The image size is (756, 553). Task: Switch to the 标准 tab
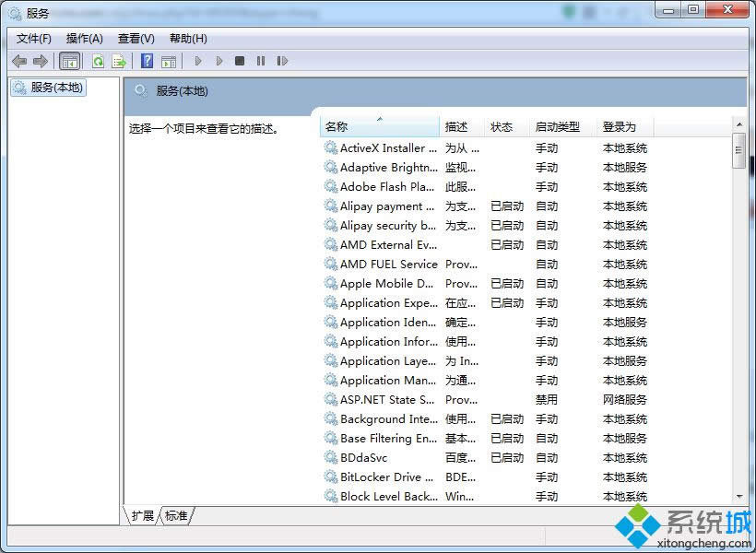tap(176, 516)
